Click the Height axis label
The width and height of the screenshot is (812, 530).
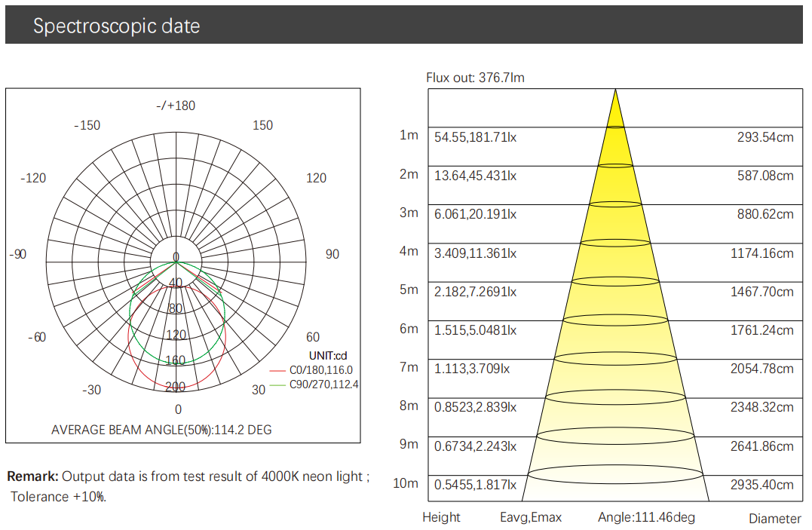pos(441,517)
